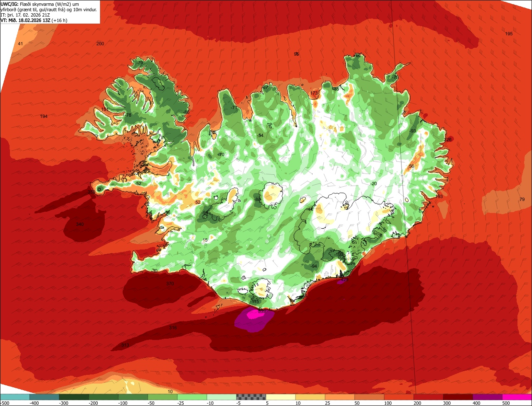Click the '(+16 h)' forecast offset text

59,20
